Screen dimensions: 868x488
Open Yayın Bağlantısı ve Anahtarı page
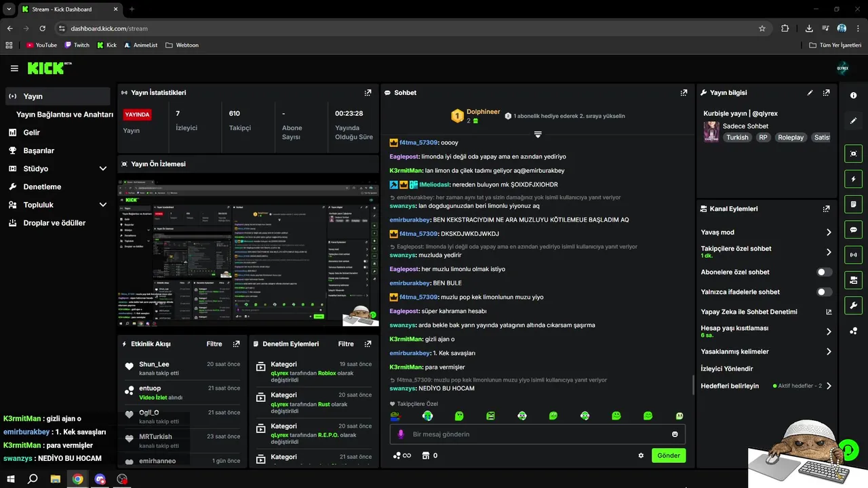point(64,115)
